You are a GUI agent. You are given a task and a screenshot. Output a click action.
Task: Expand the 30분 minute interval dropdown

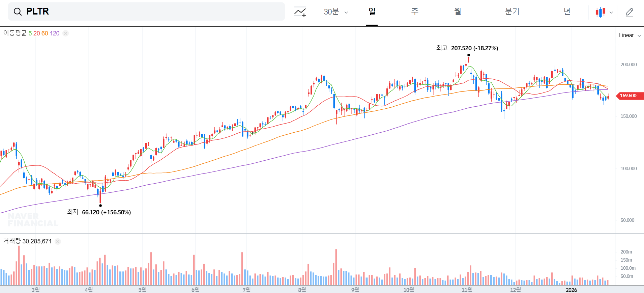coord(336,12)
